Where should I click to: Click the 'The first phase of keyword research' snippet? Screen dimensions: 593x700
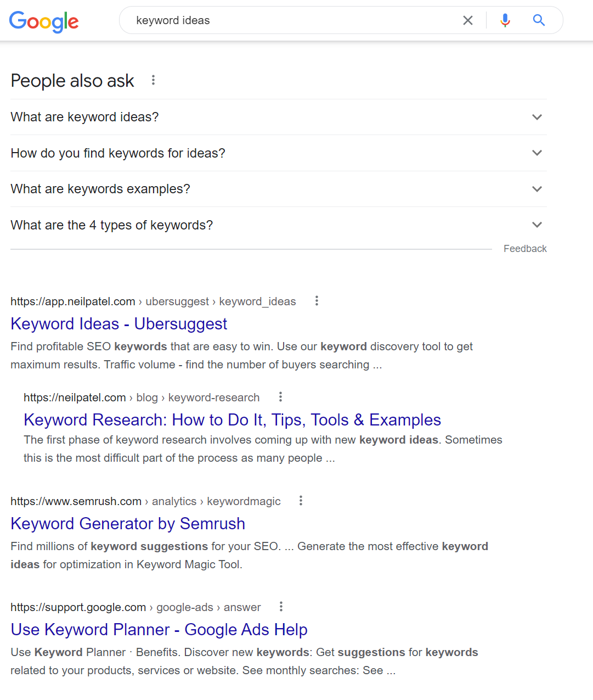coord(263,449)
